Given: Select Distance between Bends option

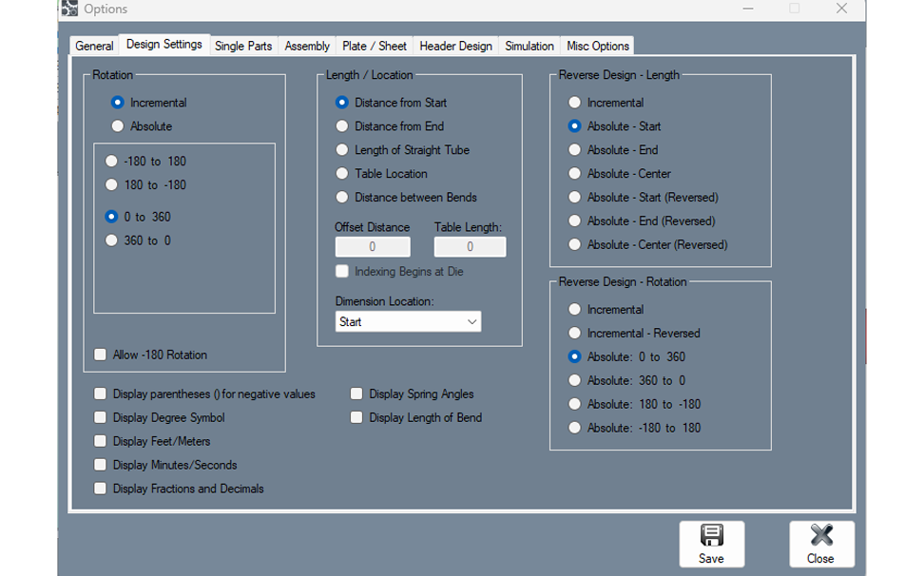Looking at the screenshot, I should (406, 198).
